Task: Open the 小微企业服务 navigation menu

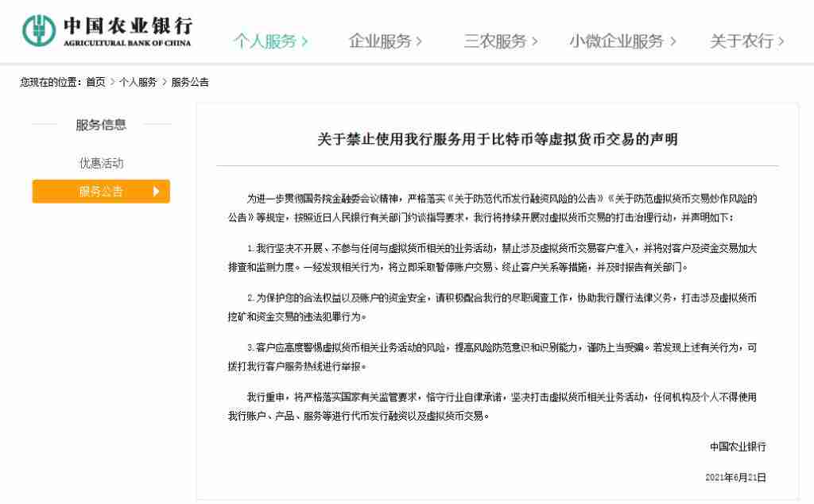Action: (x=616, y=41)
